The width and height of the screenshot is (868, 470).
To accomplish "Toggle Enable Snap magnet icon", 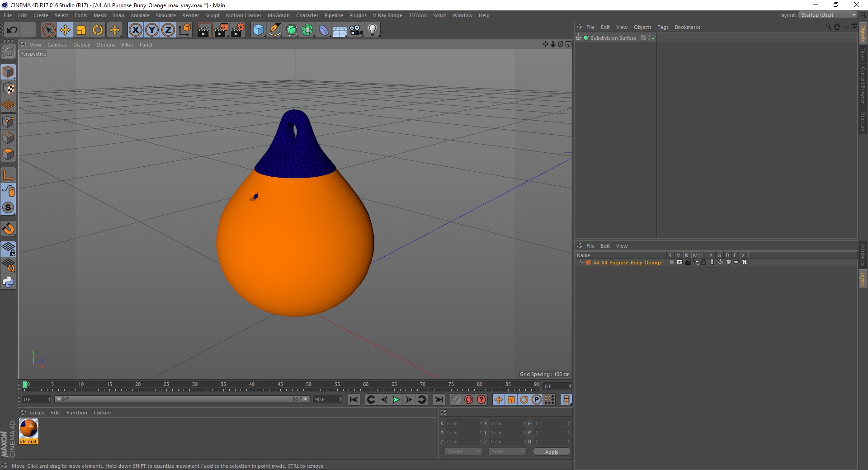I will click(x=8, y=229).
